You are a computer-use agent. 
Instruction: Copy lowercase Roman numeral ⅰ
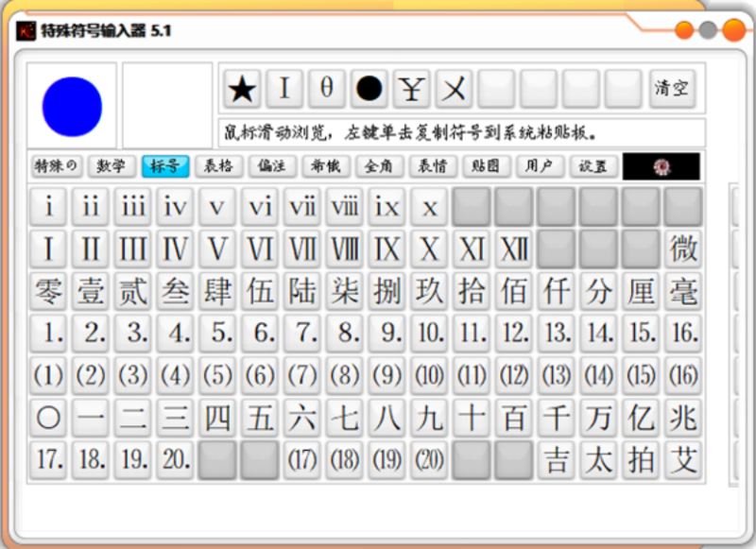tap(48, 207)
